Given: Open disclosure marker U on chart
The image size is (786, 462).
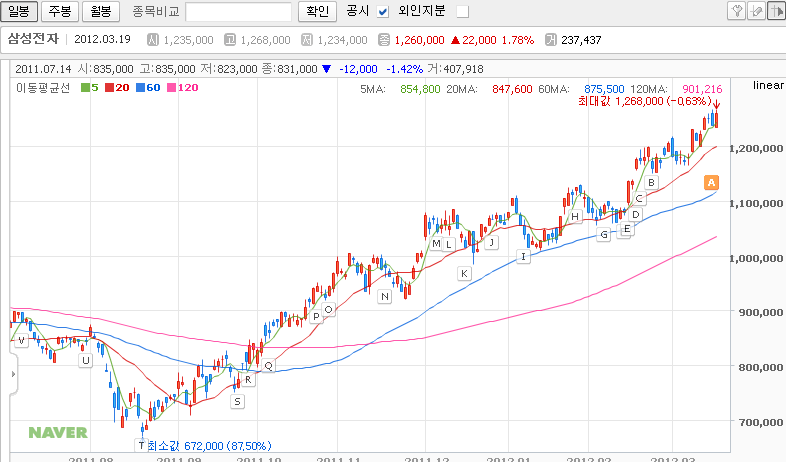Looking at the screenshot, I should (86, 360).
